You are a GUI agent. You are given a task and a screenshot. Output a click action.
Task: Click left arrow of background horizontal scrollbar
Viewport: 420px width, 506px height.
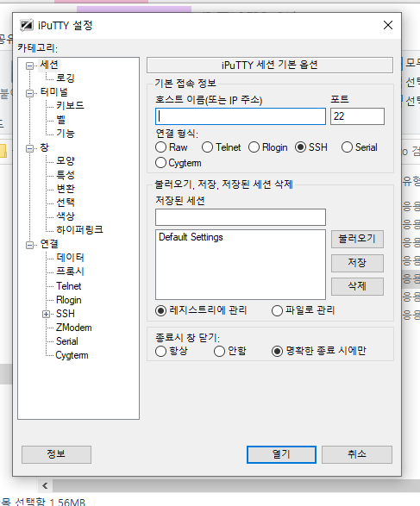pos(45,485)
